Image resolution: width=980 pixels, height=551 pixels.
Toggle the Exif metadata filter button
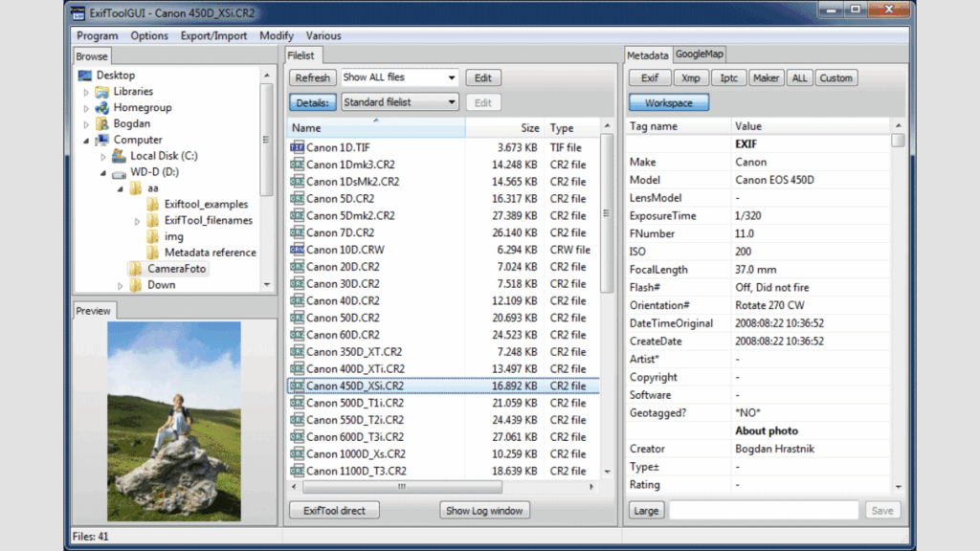649,78
